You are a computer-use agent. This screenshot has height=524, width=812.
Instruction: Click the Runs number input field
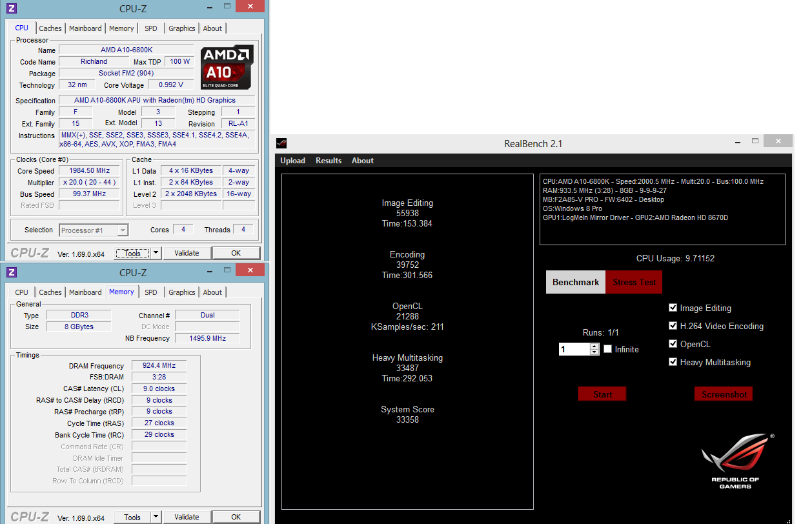pyautogui.click(x=574, y=349)
